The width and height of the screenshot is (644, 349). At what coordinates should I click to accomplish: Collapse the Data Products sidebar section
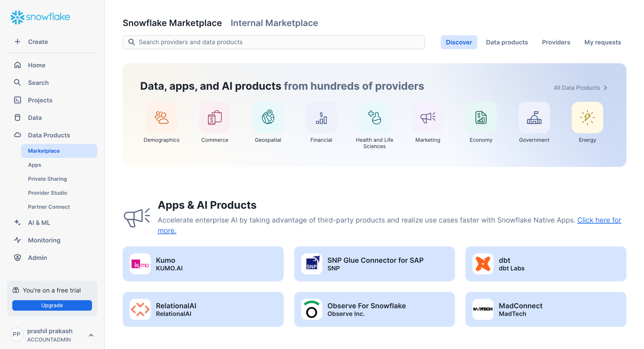click(x=49, y=135)
